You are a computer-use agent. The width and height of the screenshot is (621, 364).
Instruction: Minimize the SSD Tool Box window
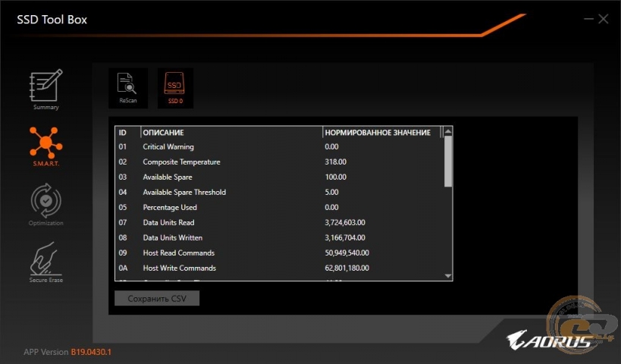[588, 19]
